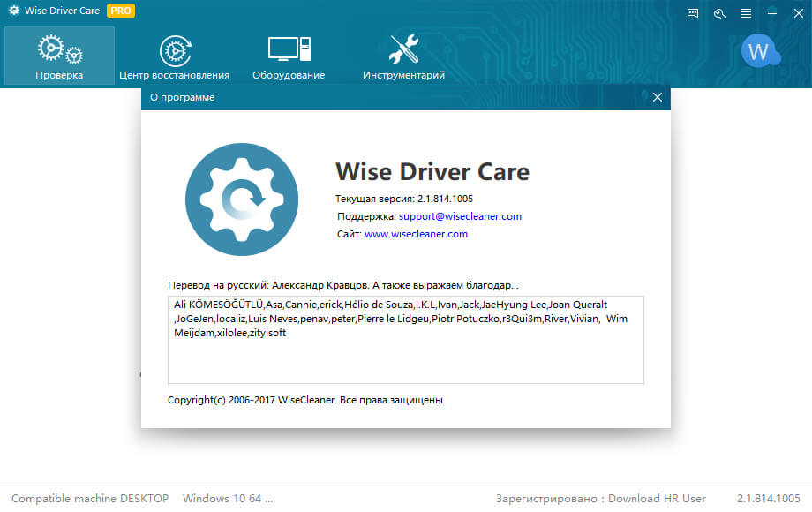The image size is (812, 512).
Task: Click Зарегистрировано : Download HR User status
Action: coord(601,499)
